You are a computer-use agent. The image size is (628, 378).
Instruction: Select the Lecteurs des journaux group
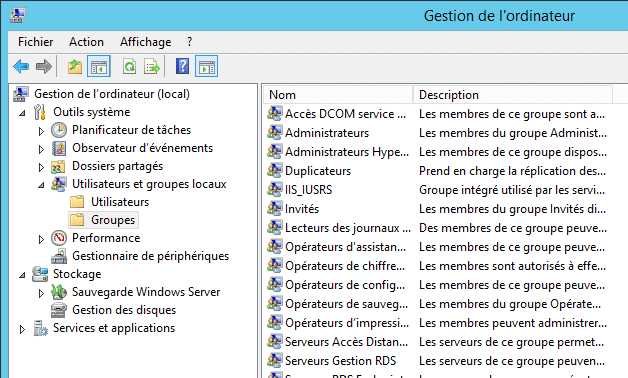pyautogui.click(x=348, y=228)
